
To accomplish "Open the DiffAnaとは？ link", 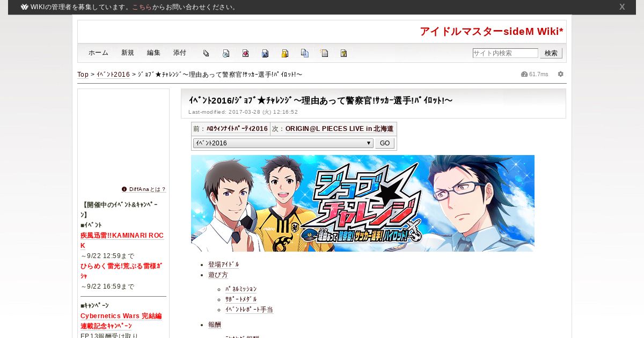I will click(148, 189).
